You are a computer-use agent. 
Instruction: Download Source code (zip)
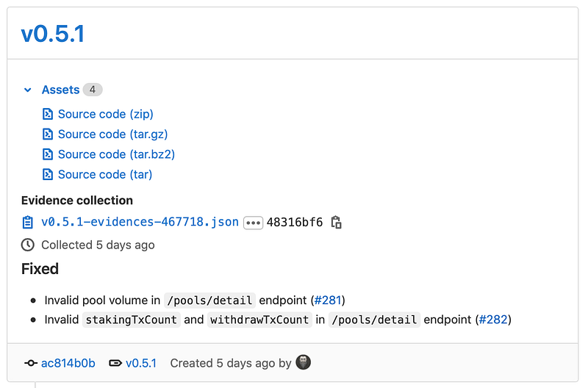[106, 114]
